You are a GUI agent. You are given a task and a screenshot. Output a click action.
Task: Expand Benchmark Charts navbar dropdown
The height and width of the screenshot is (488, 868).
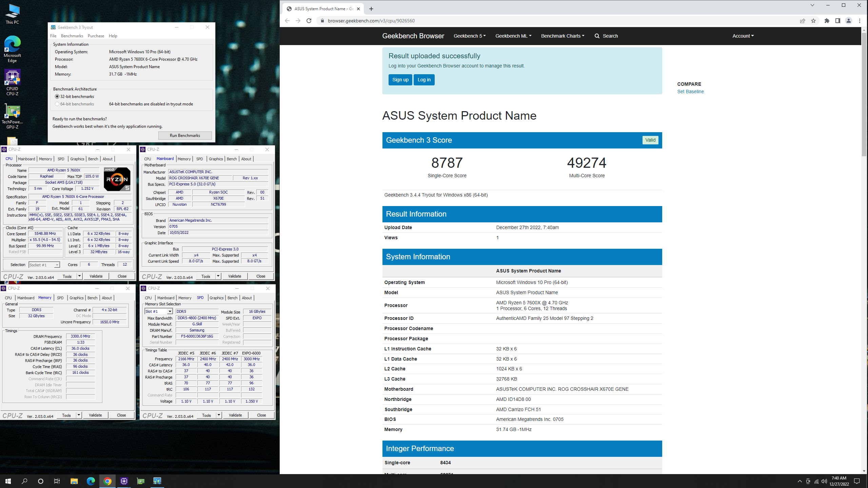click(x=563, y=36)
